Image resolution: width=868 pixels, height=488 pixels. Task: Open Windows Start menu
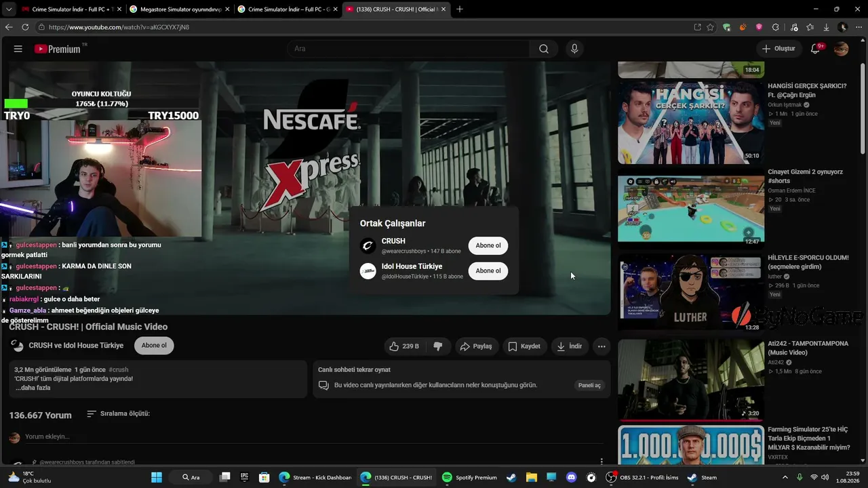[x=157, y=477]
